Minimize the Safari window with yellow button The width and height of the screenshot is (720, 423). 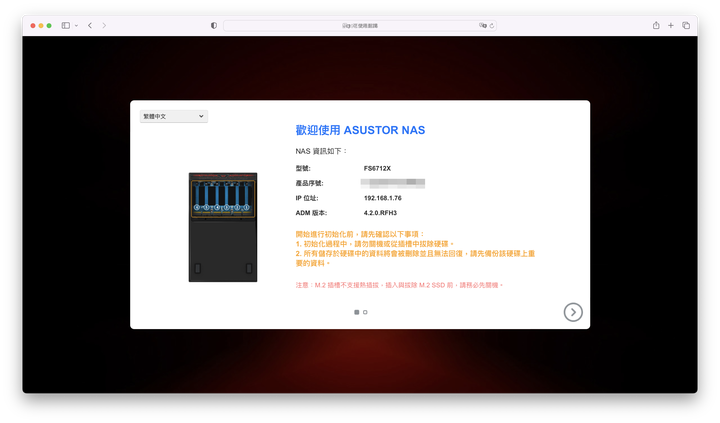point(41,26)
